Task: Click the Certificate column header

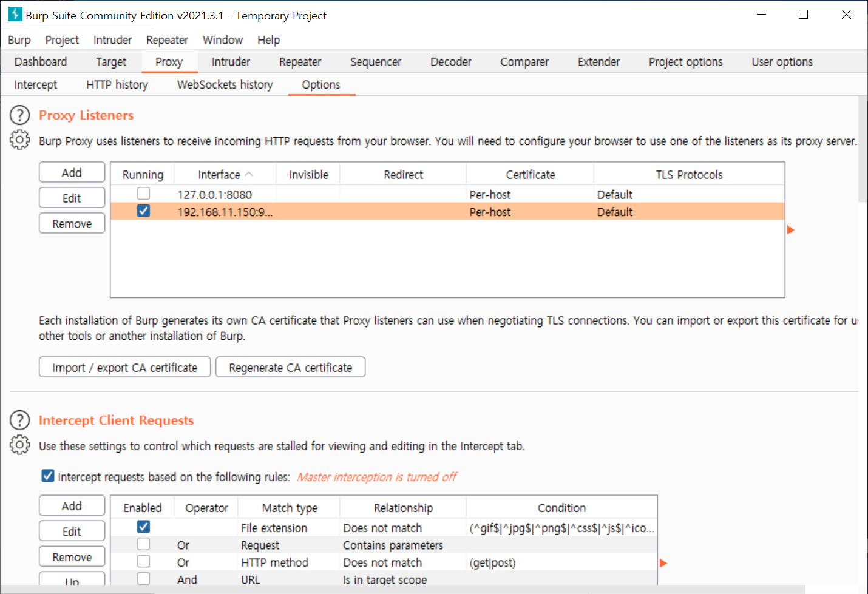Action: pos(530,175)
